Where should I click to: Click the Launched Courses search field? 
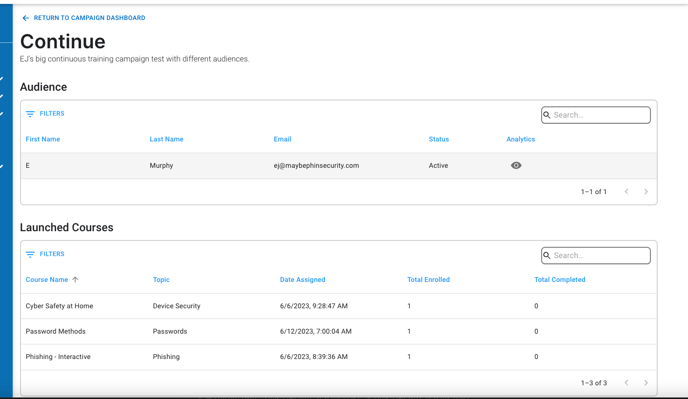click(x=596, y=255)
